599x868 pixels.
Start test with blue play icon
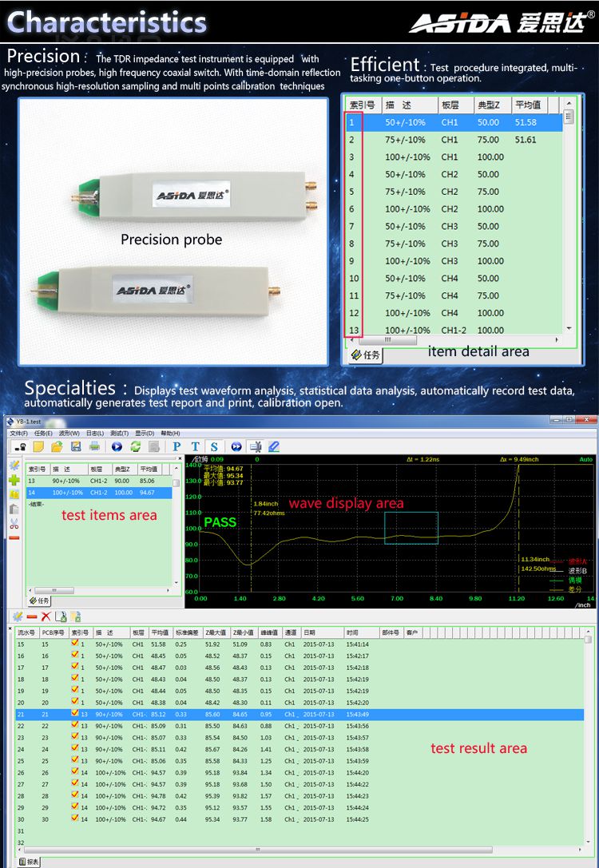coord(117,446)
